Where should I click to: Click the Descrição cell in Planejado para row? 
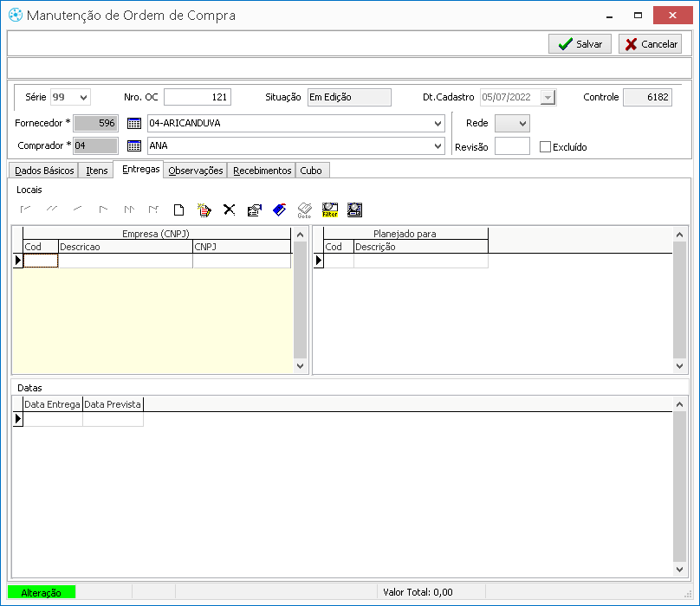(421, 261)
